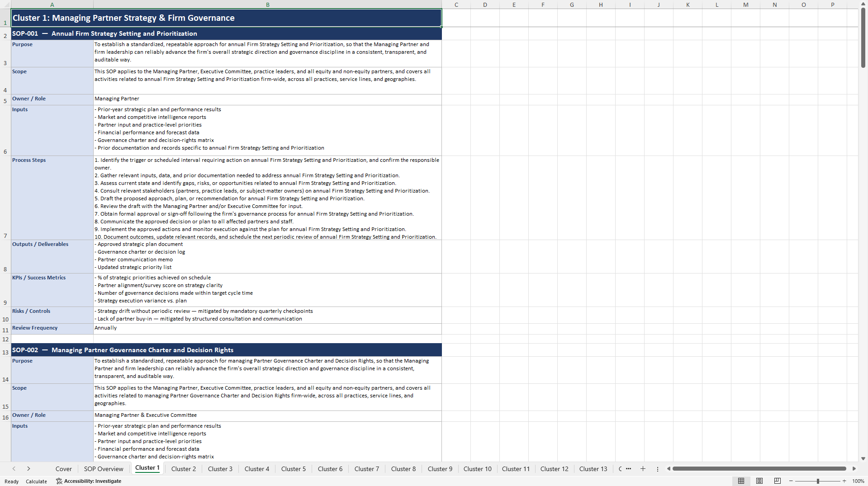Image resolution: width=868 pixels, height=486 pixels.
Task: Click 'Managing Partner & Executive Committee' cell
Action: pyautogui.click(x=267, y=416)
